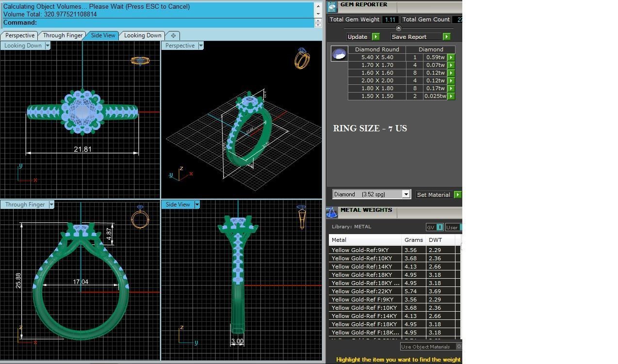Click green arrow on 1.60 X 1.60 row
Viewport: 618px width, 364px height.
coord(451,73)
